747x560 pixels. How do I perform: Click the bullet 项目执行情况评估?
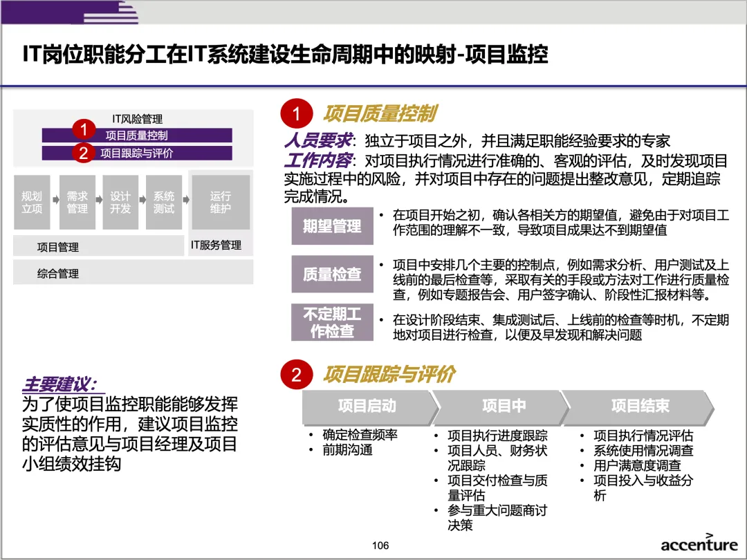click(643, 436)
